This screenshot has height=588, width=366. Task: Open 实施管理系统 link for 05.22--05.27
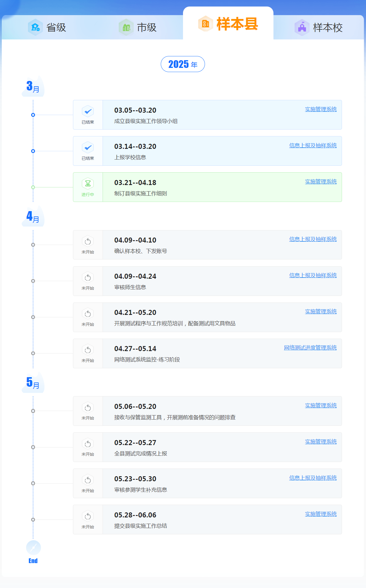pos(321,442)
